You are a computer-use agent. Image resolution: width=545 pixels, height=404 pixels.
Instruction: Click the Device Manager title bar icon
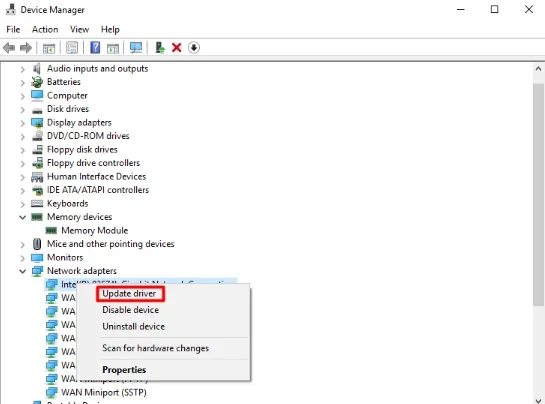click(10, 9)
